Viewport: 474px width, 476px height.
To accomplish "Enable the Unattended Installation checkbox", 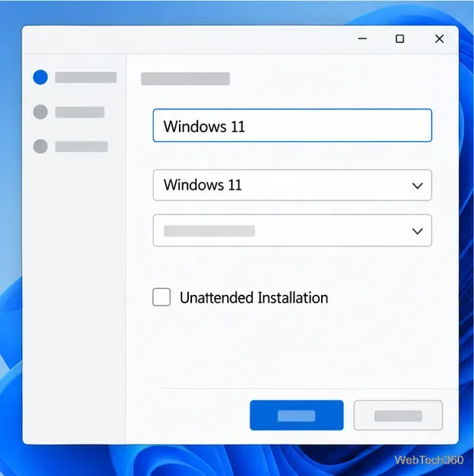I will pos(161,297).
